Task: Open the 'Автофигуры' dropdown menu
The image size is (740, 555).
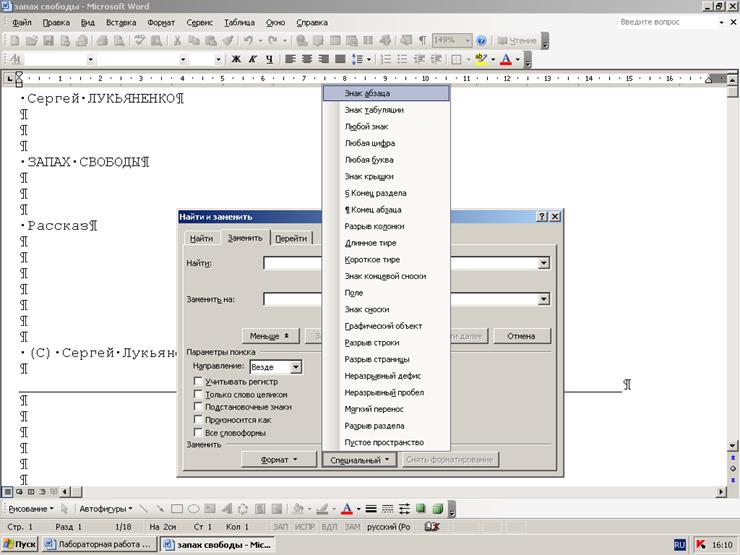Action: pos(106,508)
